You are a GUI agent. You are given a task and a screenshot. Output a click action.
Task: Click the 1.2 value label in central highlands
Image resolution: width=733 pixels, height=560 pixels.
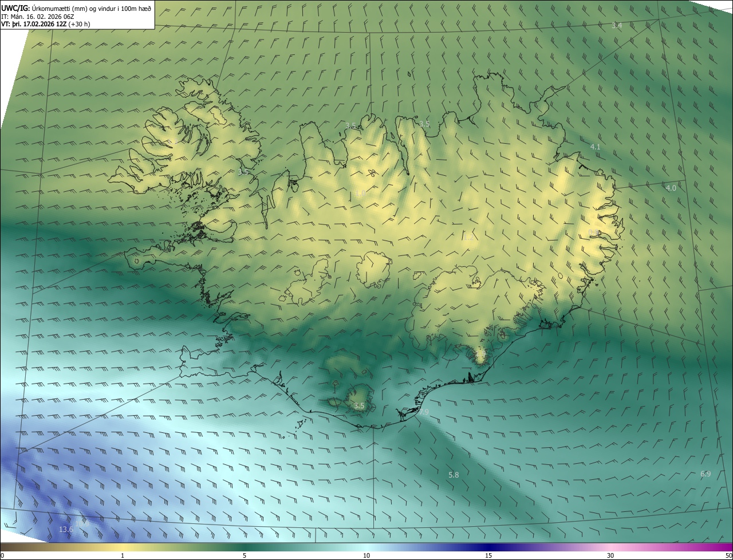pyautogui.click(x=469, y=237)
